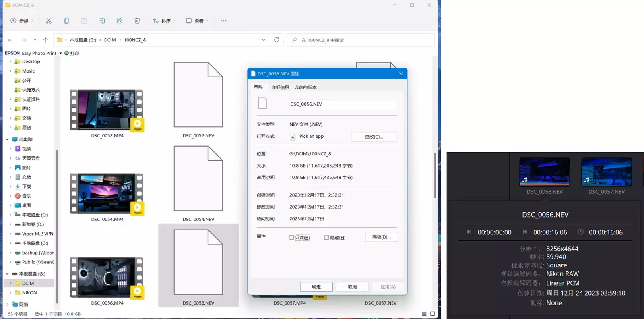Click the file icon in properties dialog
Screen dimensions: 644x319
point(263,103)
